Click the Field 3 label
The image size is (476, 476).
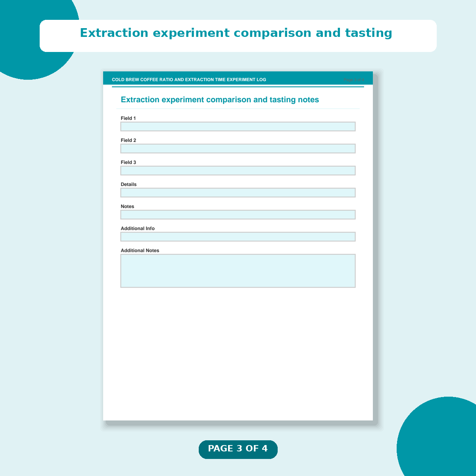click(129, 162)
